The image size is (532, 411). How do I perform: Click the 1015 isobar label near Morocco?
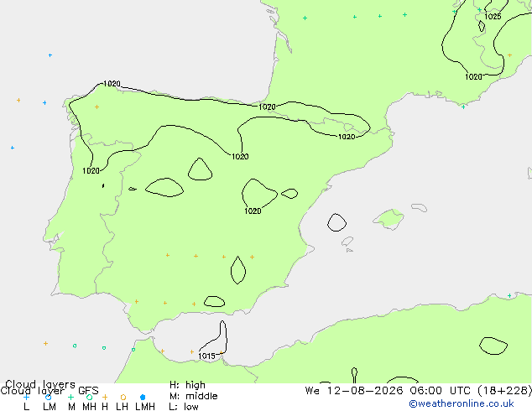(x=206, y=356)
